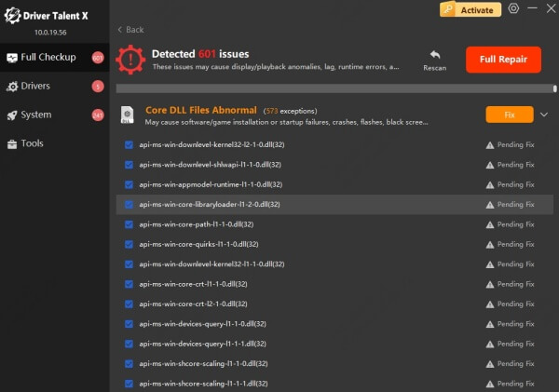Select the api-ms-win-devices-query-l1-1-0.dll file name
Image resolution: width=559 pixels, height=392 pixels.
[202, 324]
